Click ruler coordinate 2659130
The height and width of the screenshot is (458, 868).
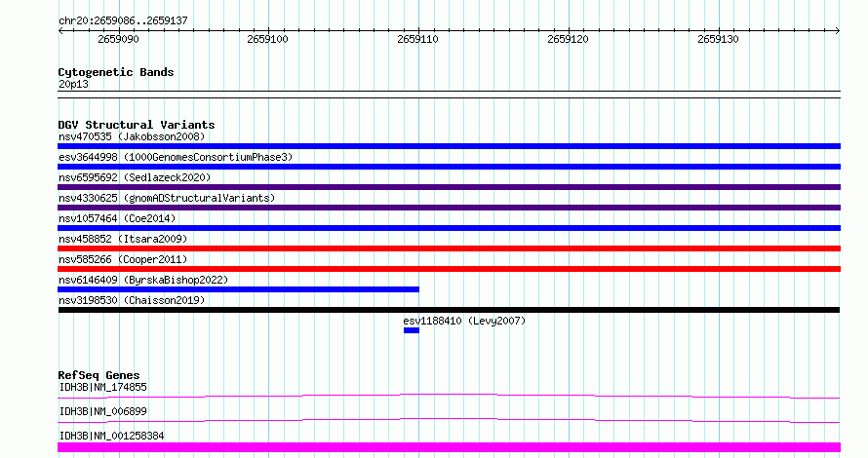[x=718, y=39]
